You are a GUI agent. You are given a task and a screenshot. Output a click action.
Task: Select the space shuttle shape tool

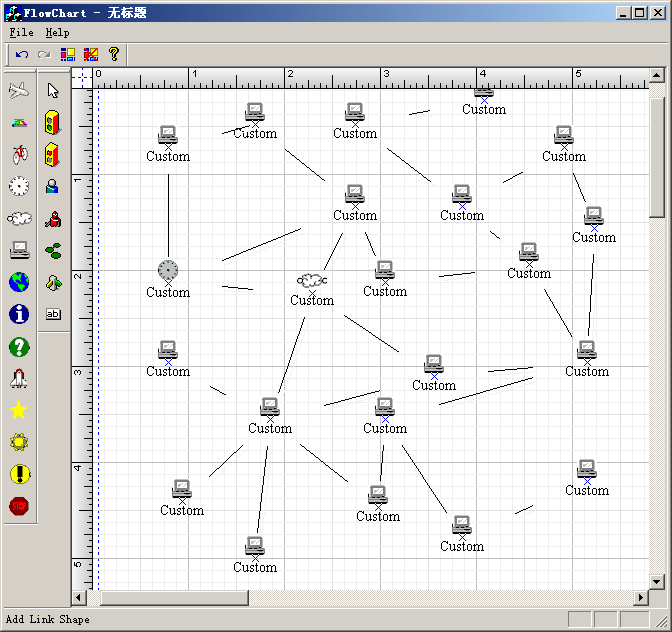(x=18, y=378)
